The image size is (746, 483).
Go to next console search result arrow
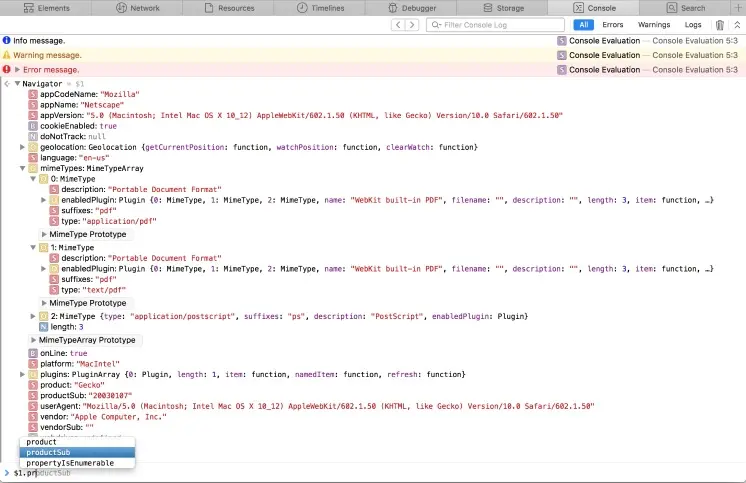point(412,25)
